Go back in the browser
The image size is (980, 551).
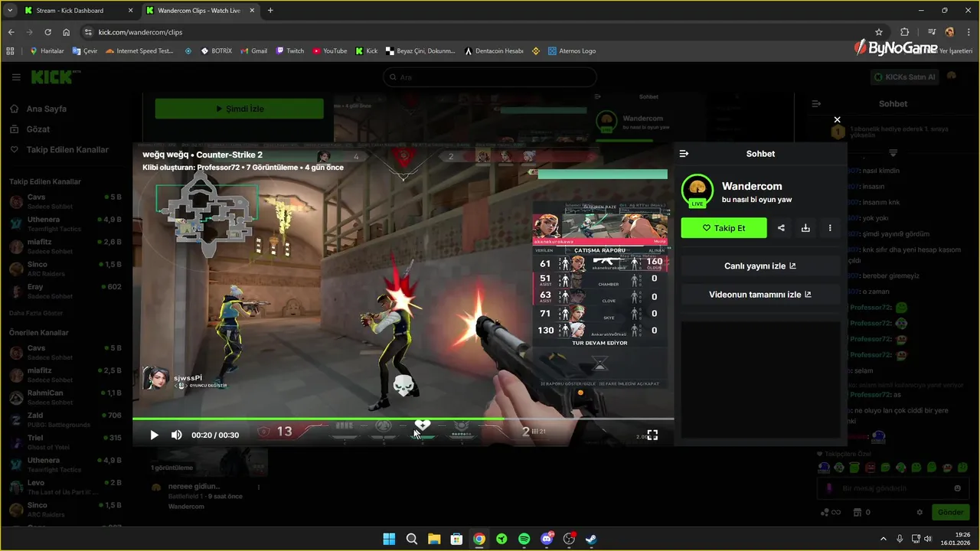(x=11, y=32)
